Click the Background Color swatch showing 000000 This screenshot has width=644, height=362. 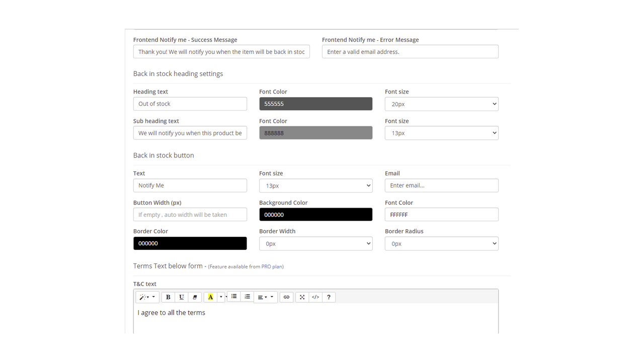tap(315, 214)
